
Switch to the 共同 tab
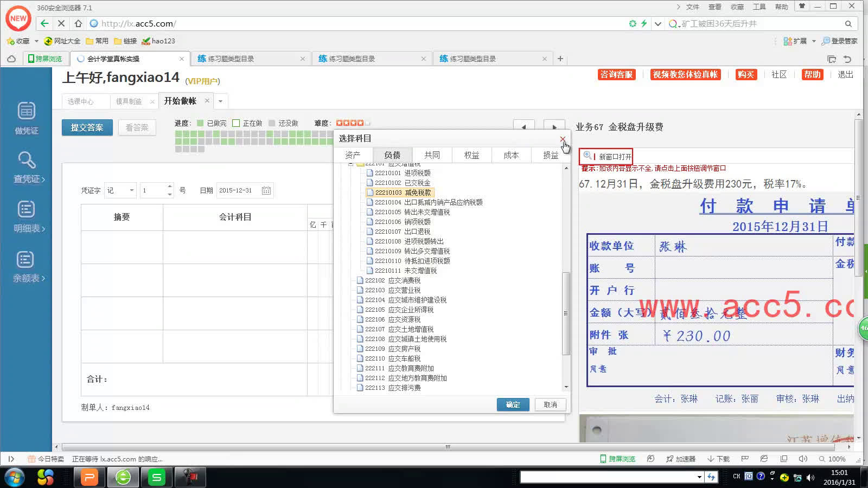click(x=432, y=155)
